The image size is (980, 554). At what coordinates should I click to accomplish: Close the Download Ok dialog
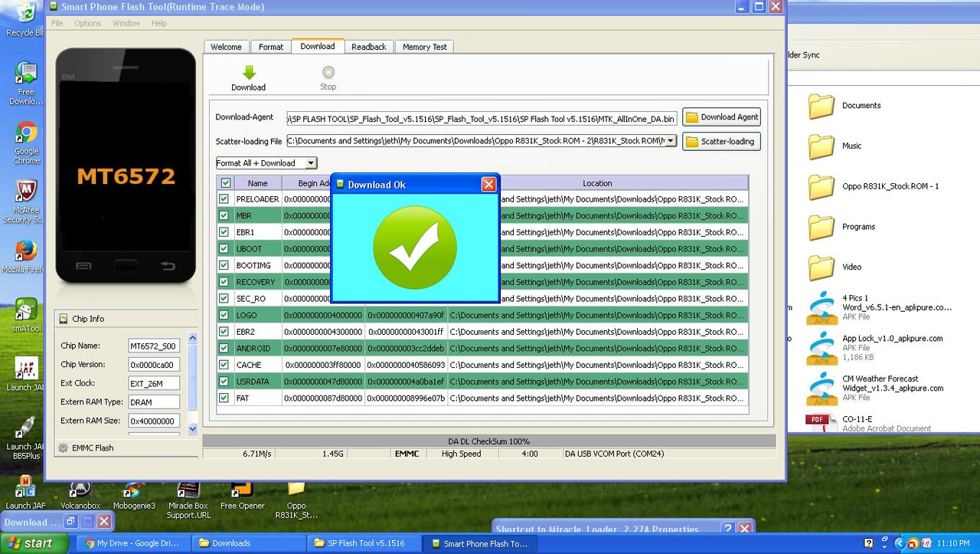(488, 185)
